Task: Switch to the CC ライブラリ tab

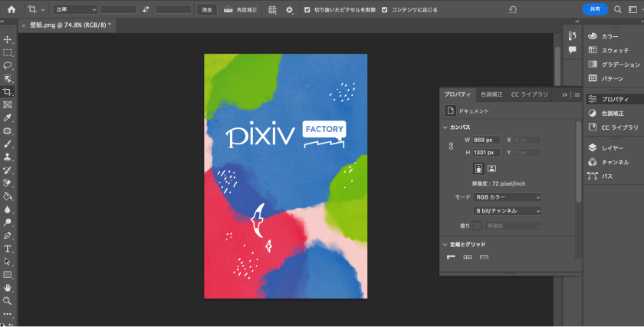Action: point(530,94)
